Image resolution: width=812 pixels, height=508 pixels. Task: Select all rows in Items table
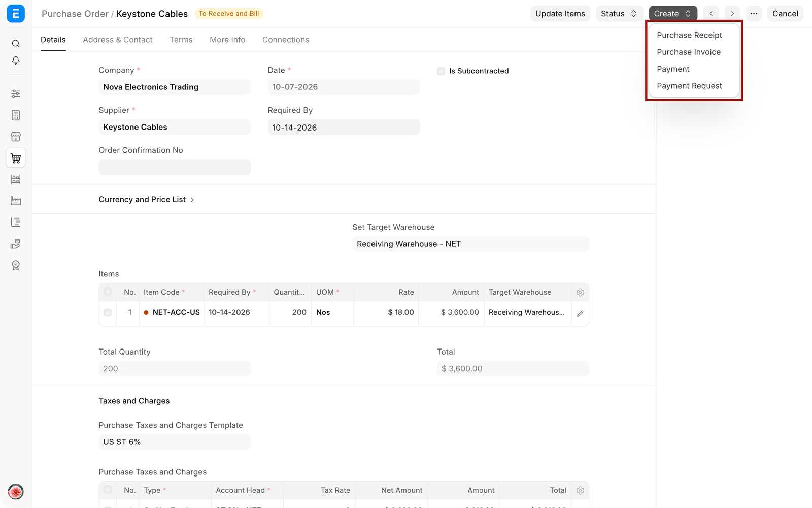108,292
